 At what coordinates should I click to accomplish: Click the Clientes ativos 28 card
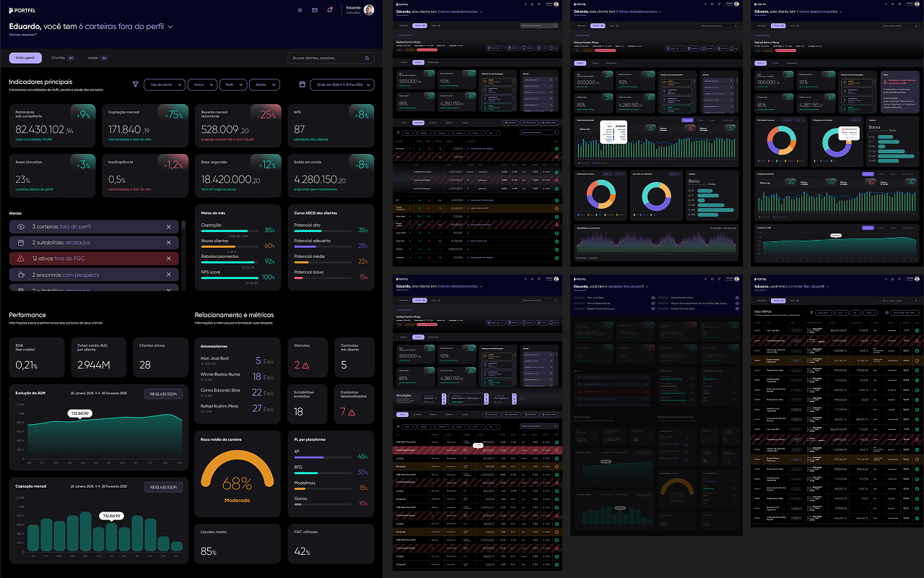point(160,357)
